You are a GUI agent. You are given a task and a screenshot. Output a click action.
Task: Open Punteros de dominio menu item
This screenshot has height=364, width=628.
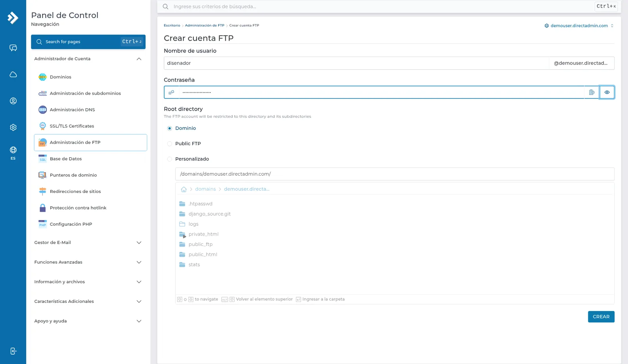click(x=91, y=175)
